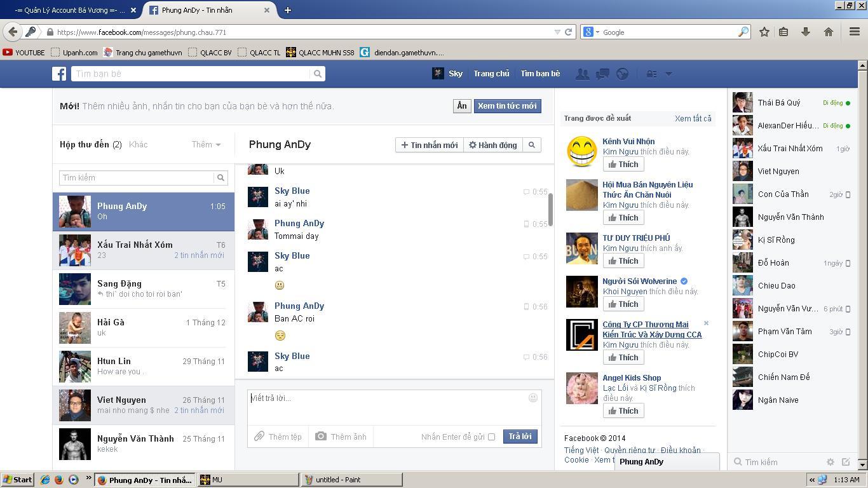Click Xem tin tức mới button
The height and width of the screenshot is (488, 868).
[x=507, y=106]
